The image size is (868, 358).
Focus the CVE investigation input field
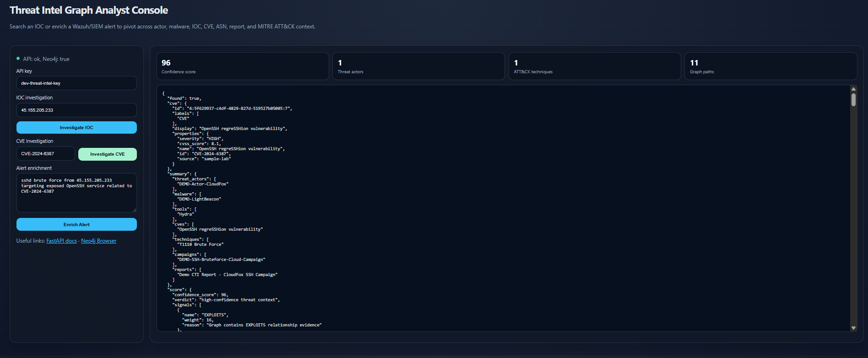click(x=46, y=154)
